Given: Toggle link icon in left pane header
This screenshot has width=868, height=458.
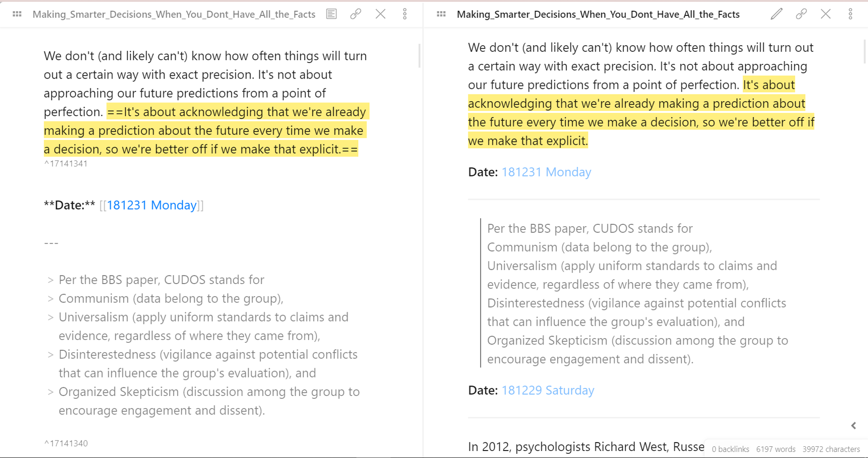Looking at the screenshot, I should [x=356, y=14].
